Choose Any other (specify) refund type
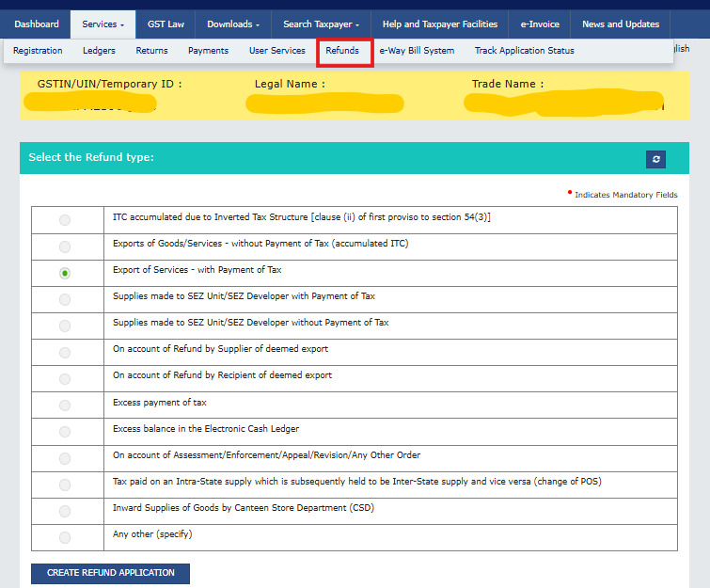 pos(65,537)
